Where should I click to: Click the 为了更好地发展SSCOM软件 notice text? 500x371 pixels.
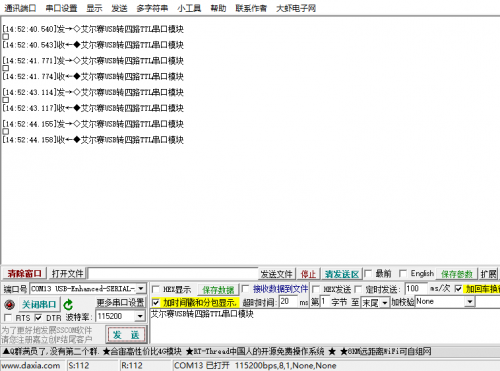47,335
